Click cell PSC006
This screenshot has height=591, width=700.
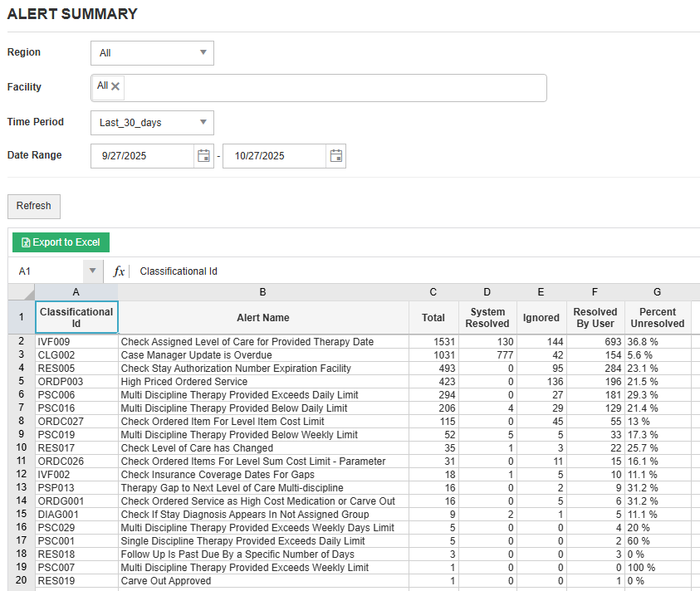[76, 395]
